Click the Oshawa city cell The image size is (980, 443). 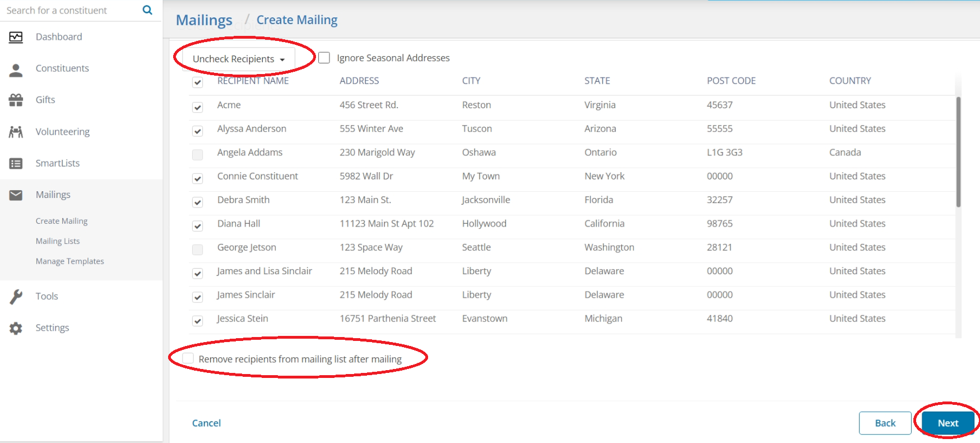pyautogui.click(x=479, y=152)
